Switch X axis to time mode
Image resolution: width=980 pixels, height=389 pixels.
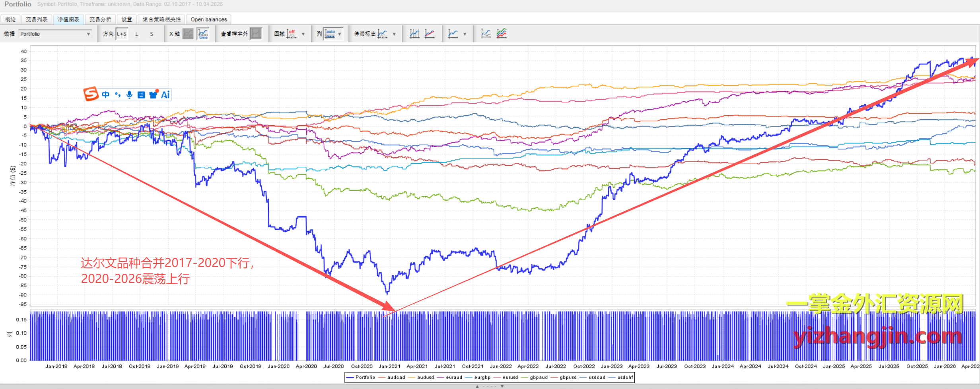pos(203,34)
